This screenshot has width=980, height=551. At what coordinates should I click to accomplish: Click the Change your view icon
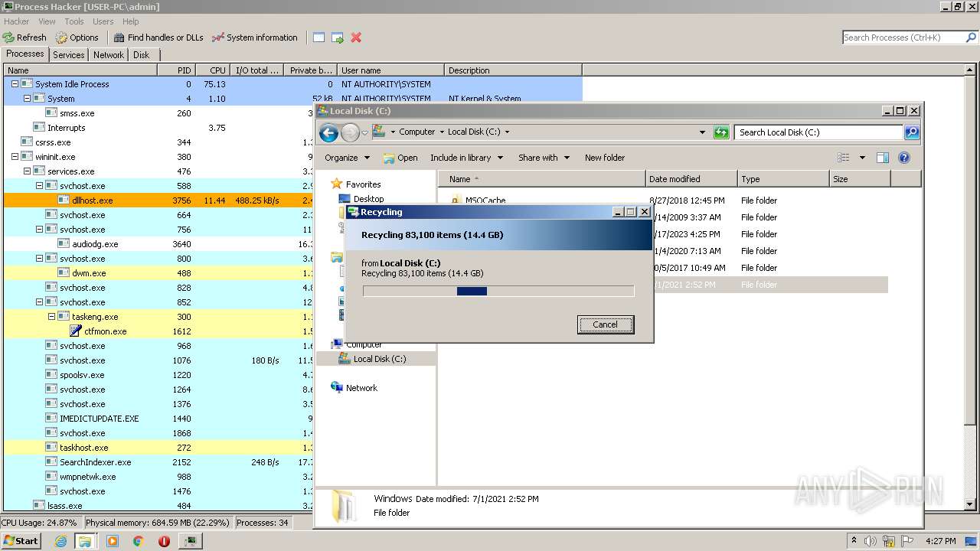(x=843, y=158)
